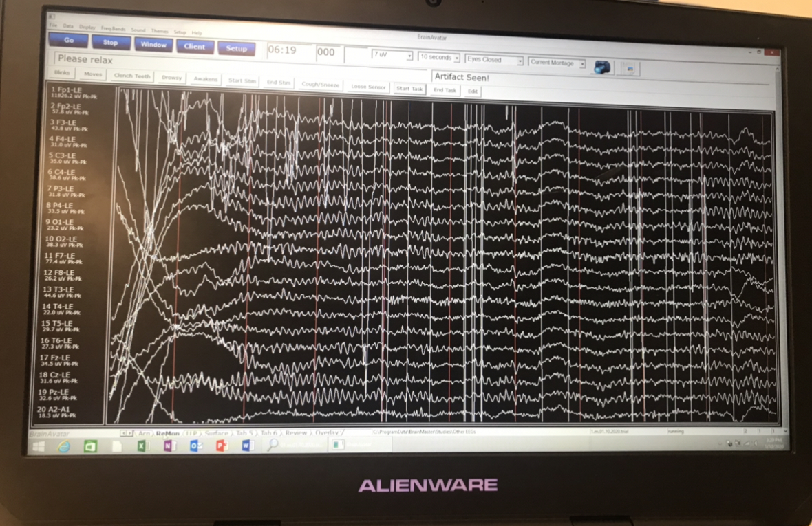Click the magnifier search icon in taskbar
Screen dimensions: 812x526
coord(273,444)
